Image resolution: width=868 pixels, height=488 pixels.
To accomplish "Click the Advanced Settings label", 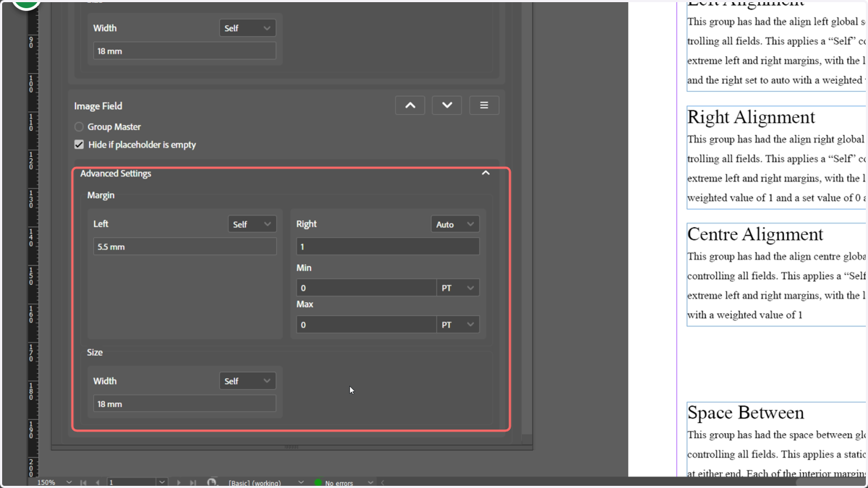I will [116, 174].
